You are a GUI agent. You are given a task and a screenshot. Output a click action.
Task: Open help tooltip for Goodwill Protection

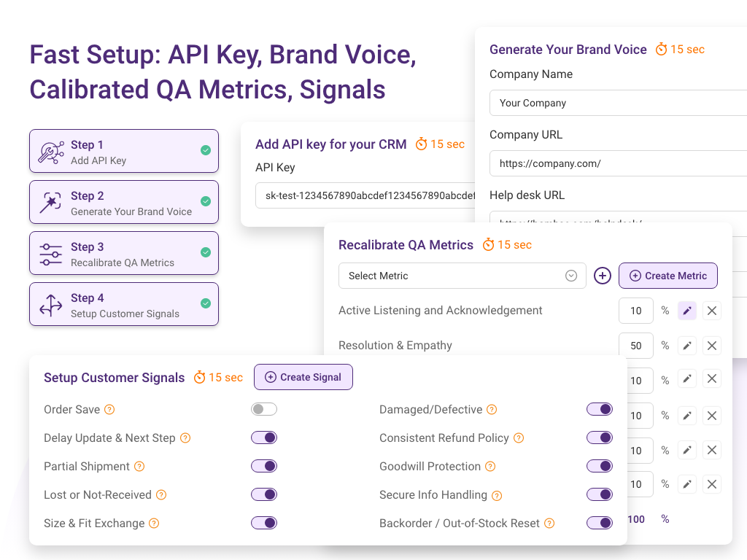point(490,467)
